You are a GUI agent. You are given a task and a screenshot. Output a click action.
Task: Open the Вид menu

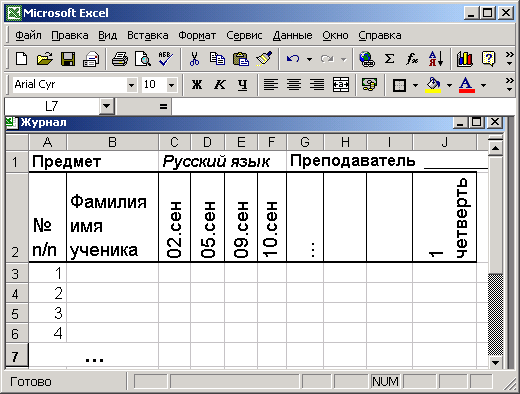(107, 35)
